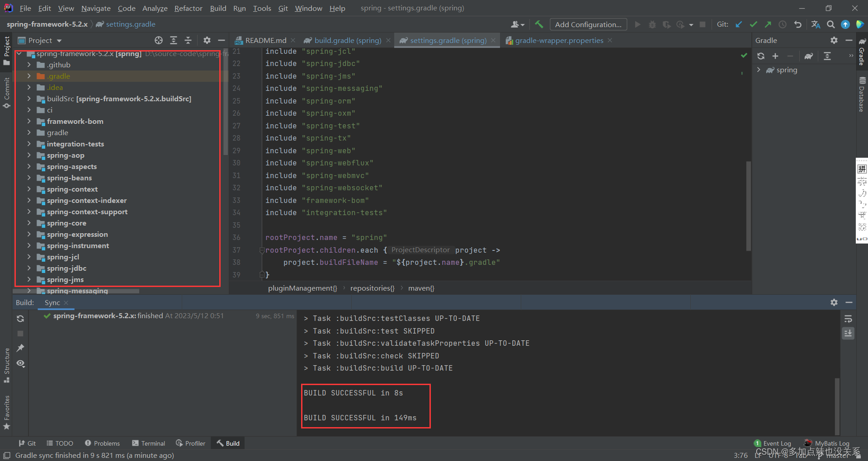Switch to the README.md tab
The width and height of the screenshot is (868, 461).
click(266, 40)
